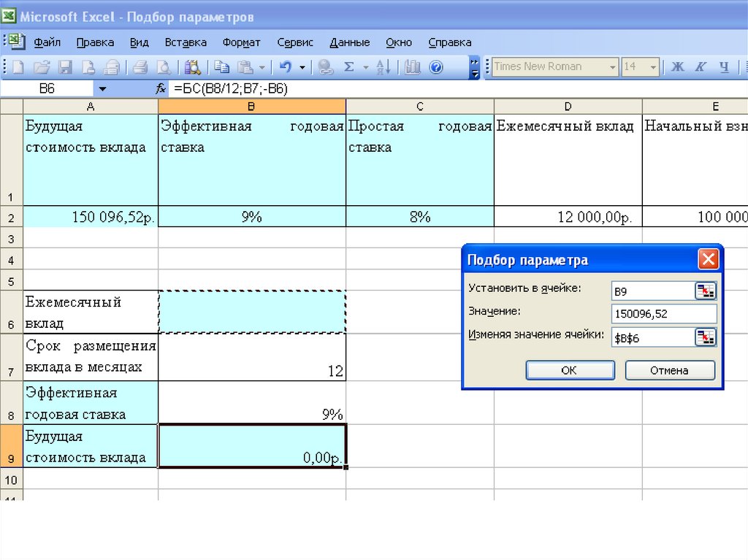Viewport: 748px width, 560px height.
Task: Toggle Bold formatting (Ж) button
Action: click(677, 66)
